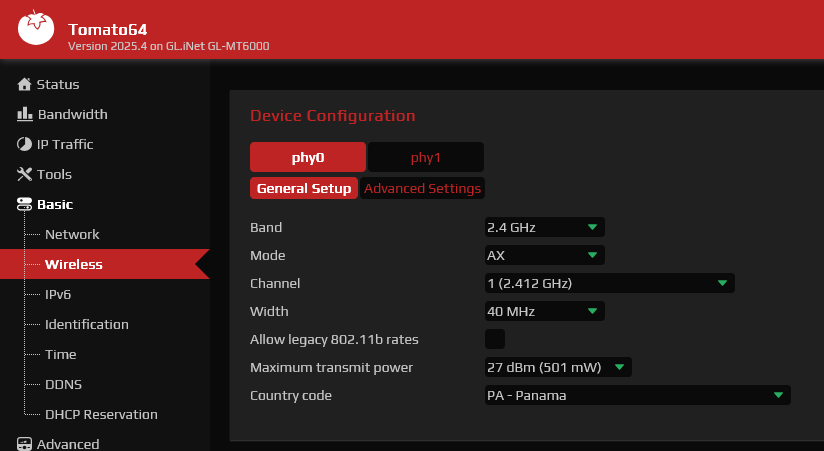Open the Band dropdown

pos(544,227)
